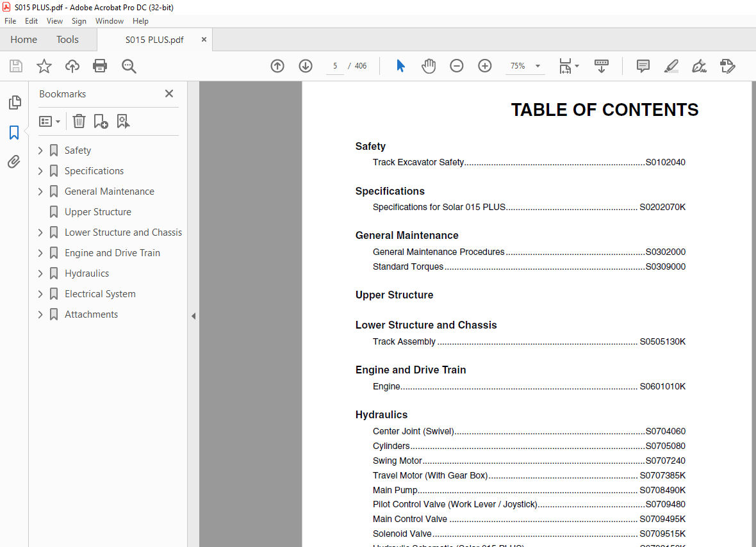Image resolution: width=756 pixels, height=547 pixels.
Task: Click the page number input field
Action: point(334,66)
